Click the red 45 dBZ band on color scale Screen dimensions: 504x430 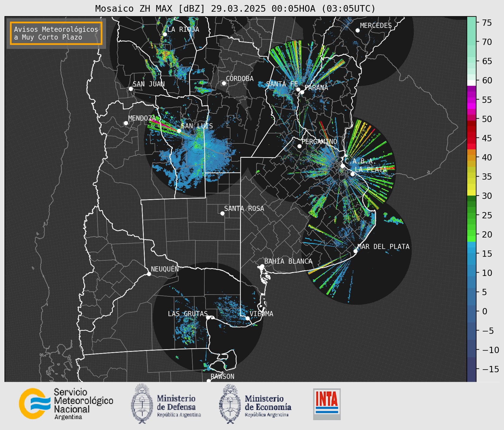[471, 138]
